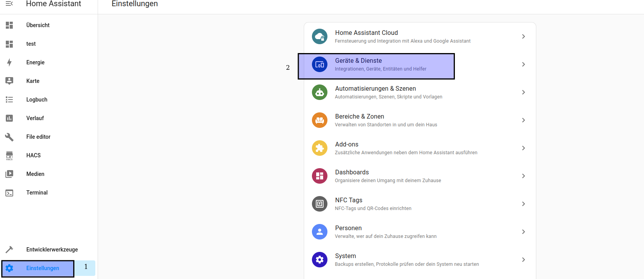This screenshot has width=644, height=279.
Task: Open Terminal from the sidebar
Action: (37, 193)
